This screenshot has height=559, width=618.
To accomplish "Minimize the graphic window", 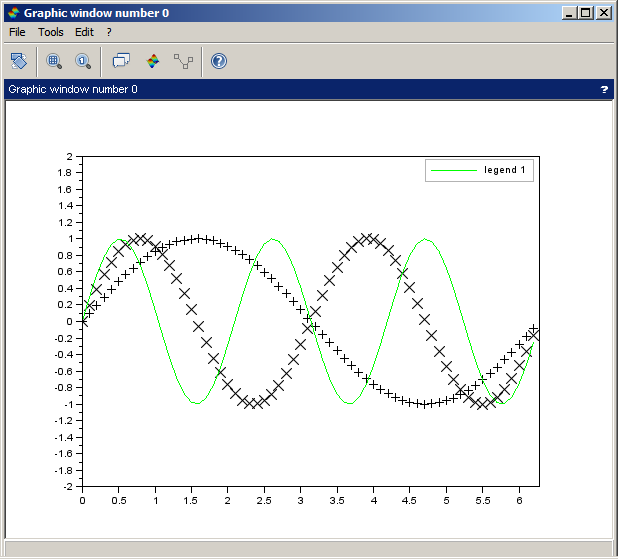I will pos(570,13).
